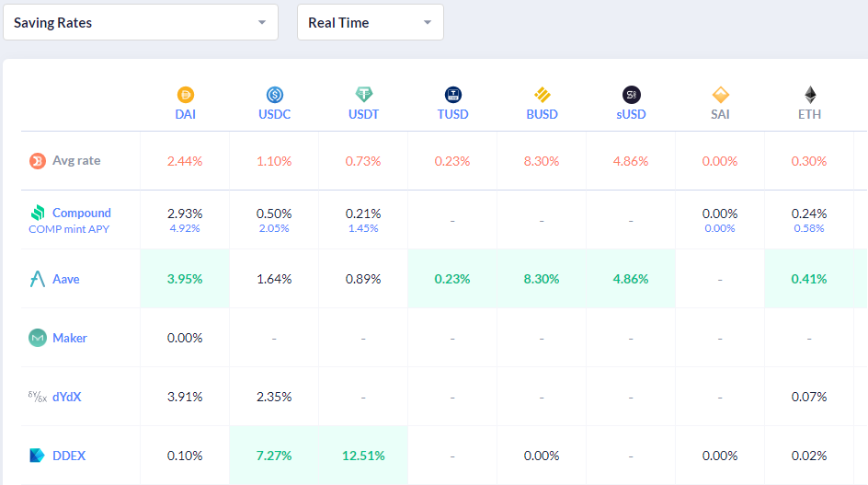Viewport: 868px width, 485px height.
Task: Click Compound ETH rate 0.24%
Action: click(x=809, y=214)
